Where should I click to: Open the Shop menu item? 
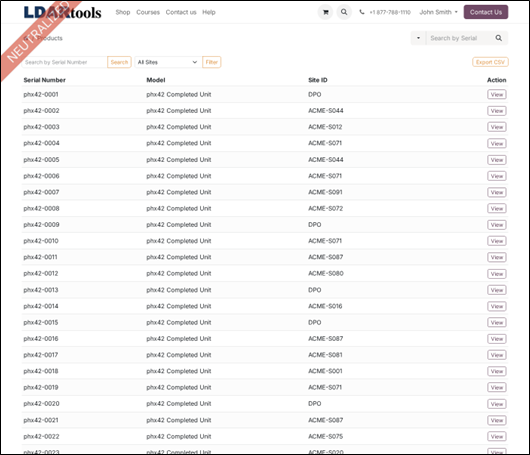[123, 12]
